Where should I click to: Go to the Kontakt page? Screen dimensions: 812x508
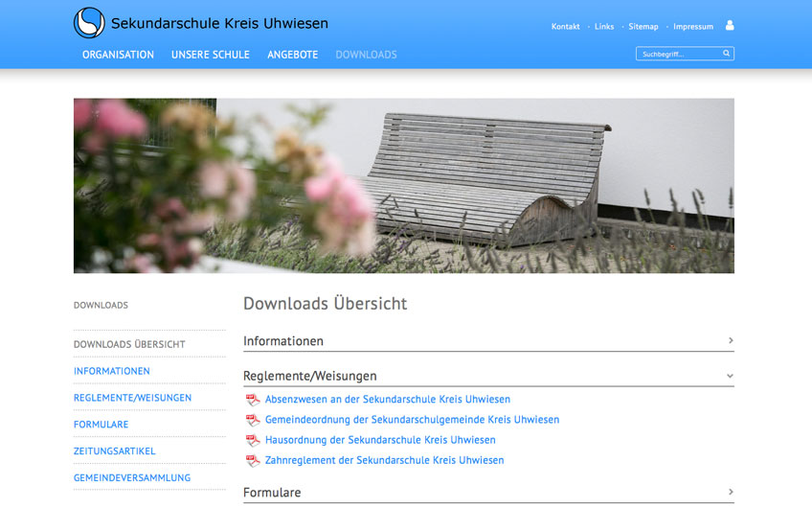566,27
